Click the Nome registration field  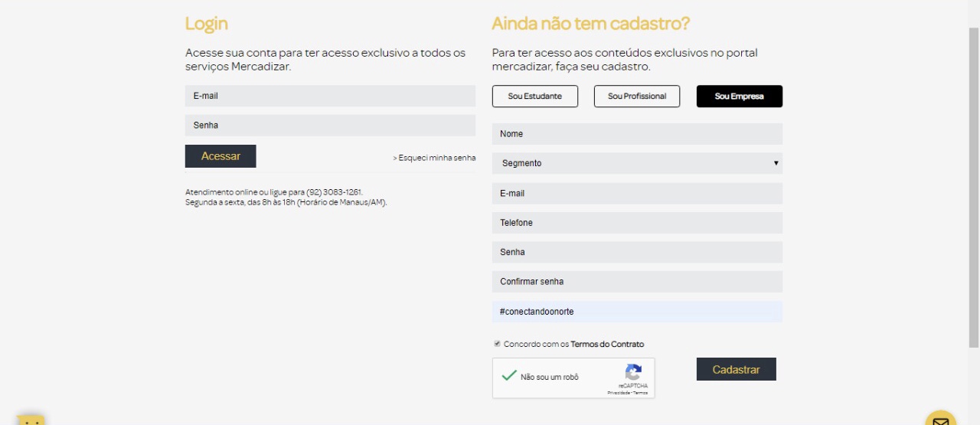tap(637, 134)
